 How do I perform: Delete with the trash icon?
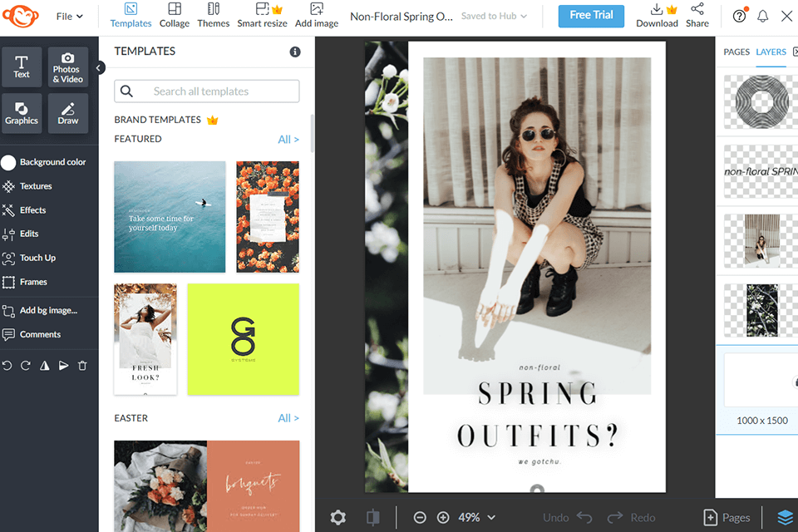coord(82,366)
